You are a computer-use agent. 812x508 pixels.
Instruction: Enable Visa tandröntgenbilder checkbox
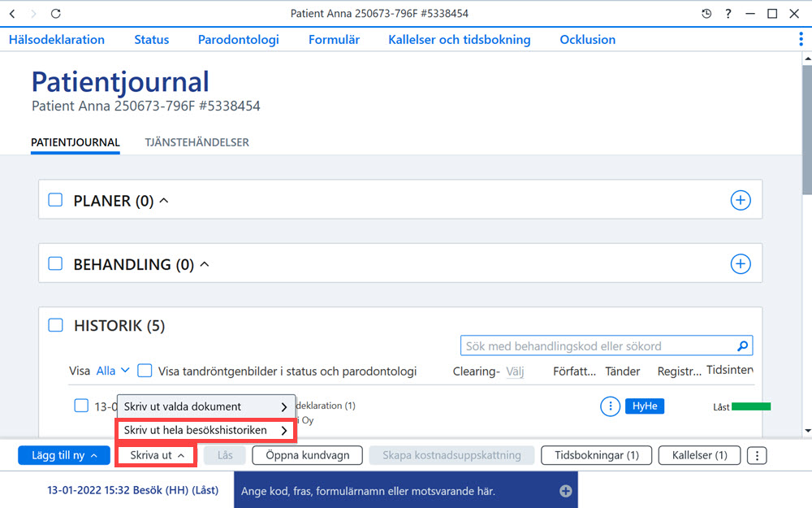coord(145,371)
